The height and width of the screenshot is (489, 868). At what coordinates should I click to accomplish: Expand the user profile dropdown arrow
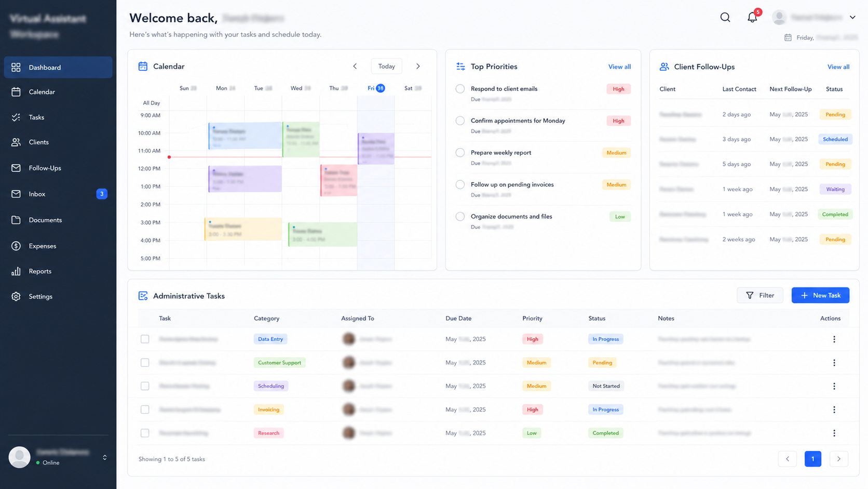[x=852, y=17]
